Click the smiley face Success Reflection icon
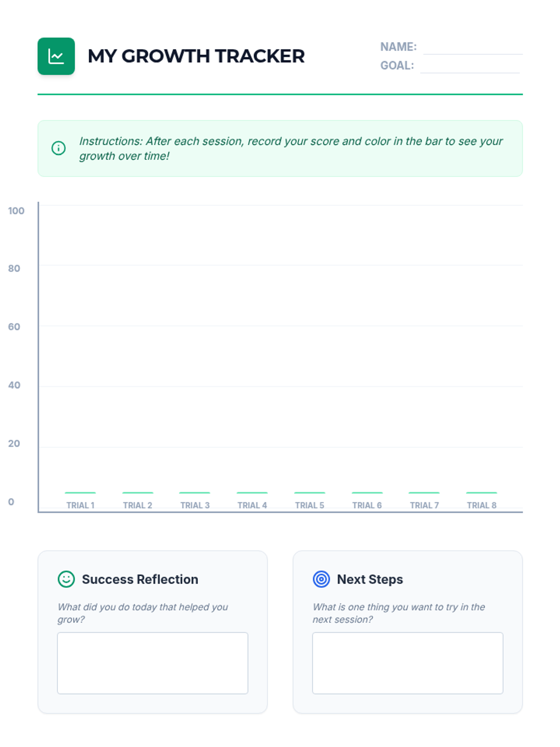Image resolution: width=560 pixels, height=747 pixels. [66, 579]
